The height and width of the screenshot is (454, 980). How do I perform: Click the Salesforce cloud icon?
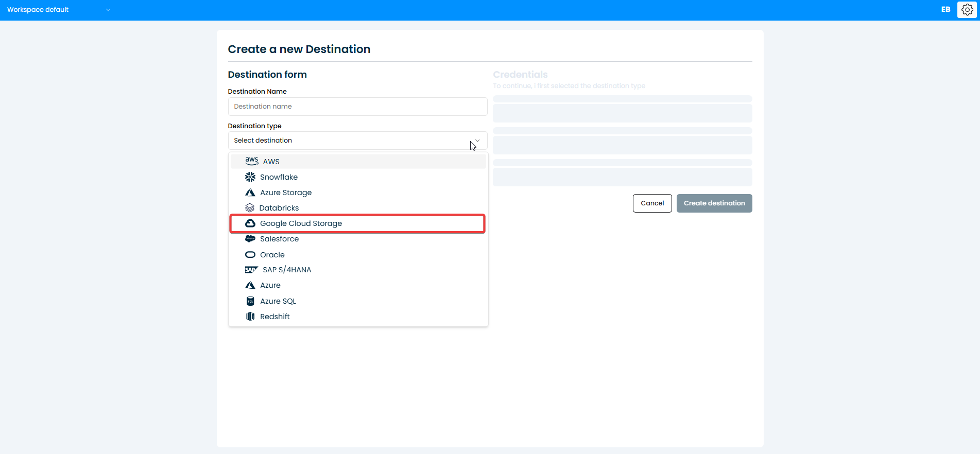coord(250,239)
